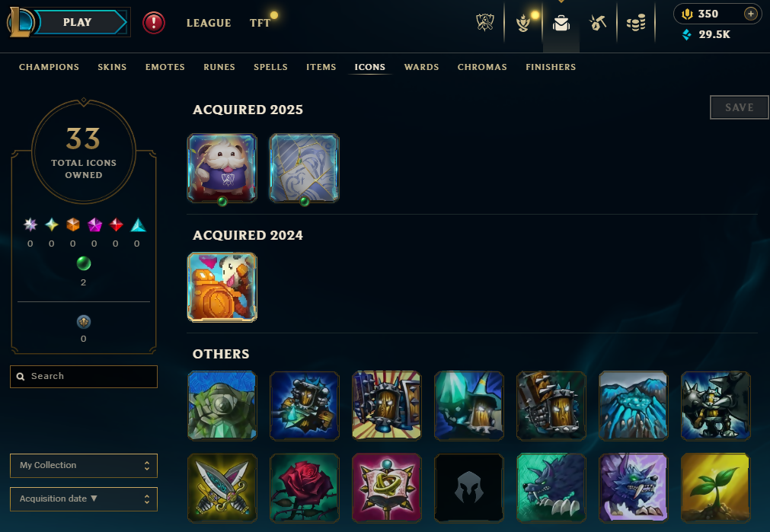This screenshot has width=770, height=532.
Task: Choose the Worlds poro icon from 2025
Action: click(222, 168)
